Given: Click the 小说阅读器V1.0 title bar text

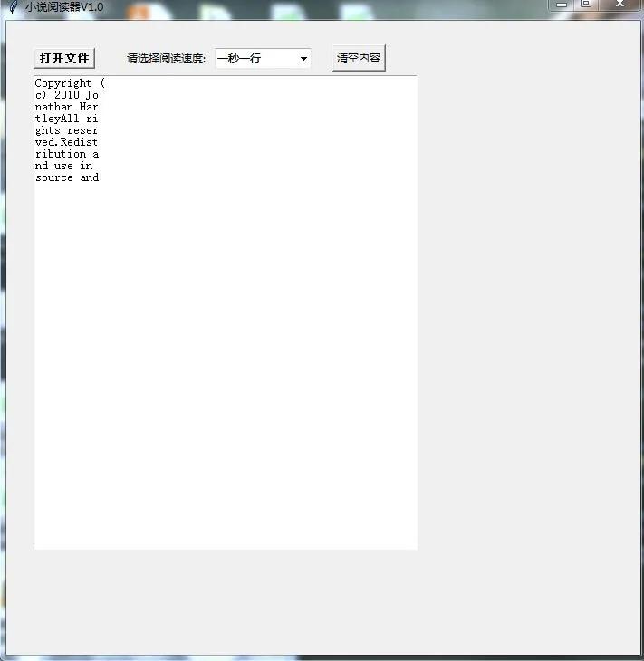Looking at the screenshot, I should pyautogui.click(x=64, y=6).
